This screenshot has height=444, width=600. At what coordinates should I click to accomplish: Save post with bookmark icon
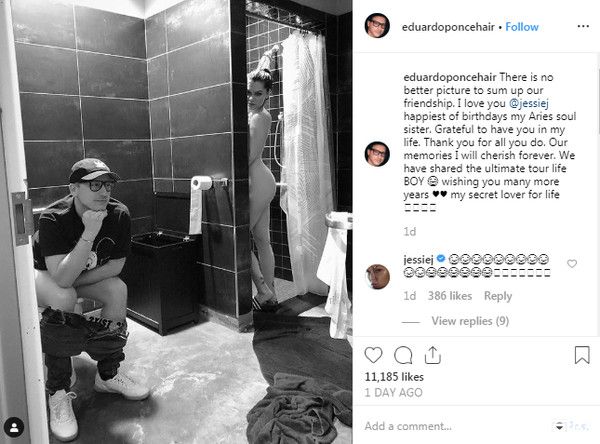(582, 355)
